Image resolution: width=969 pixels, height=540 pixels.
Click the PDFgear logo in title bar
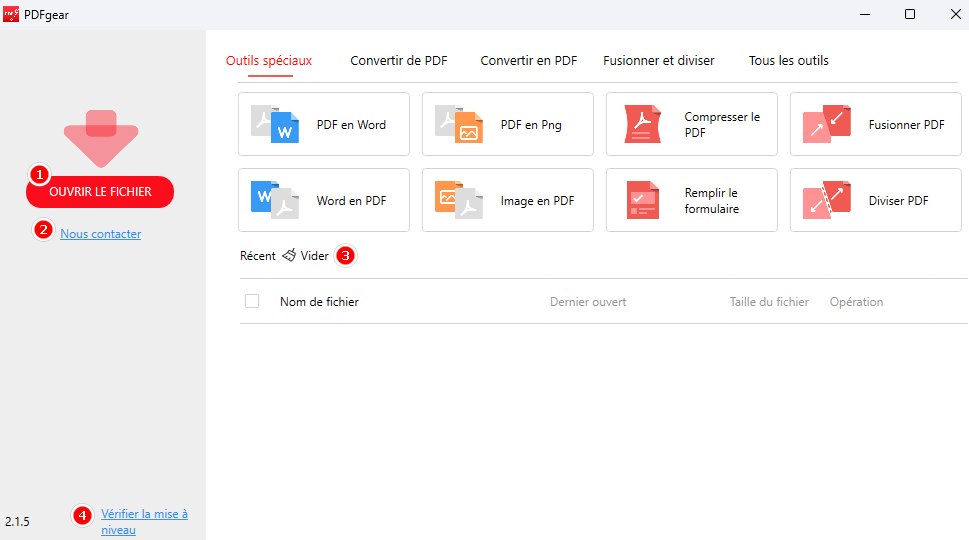coord(11,14)
